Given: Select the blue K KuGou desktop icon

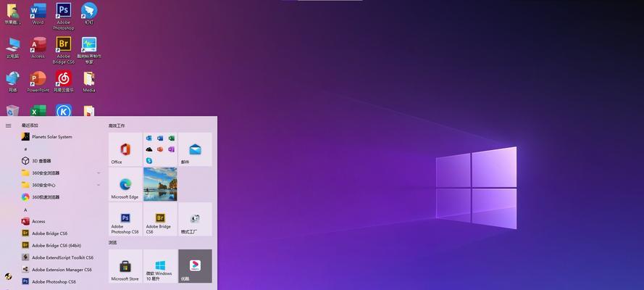Looking at the screenshot, I should pos(63,110).
